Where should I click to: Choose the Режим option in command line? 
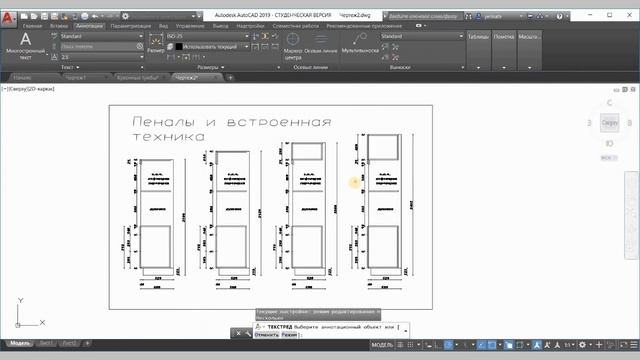[x=289, y=335]
